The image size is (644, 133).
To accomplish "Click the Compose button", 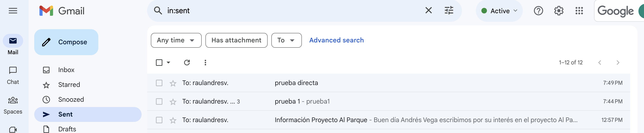I will [66, 42].
